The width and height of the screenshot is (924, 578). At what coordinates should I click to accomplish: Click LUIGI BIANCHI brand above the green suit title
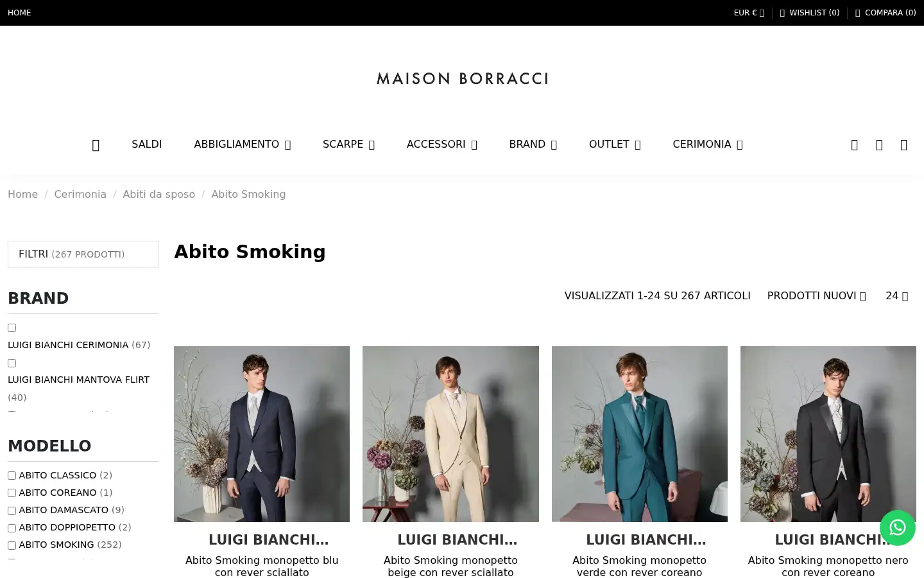[646, 540]
